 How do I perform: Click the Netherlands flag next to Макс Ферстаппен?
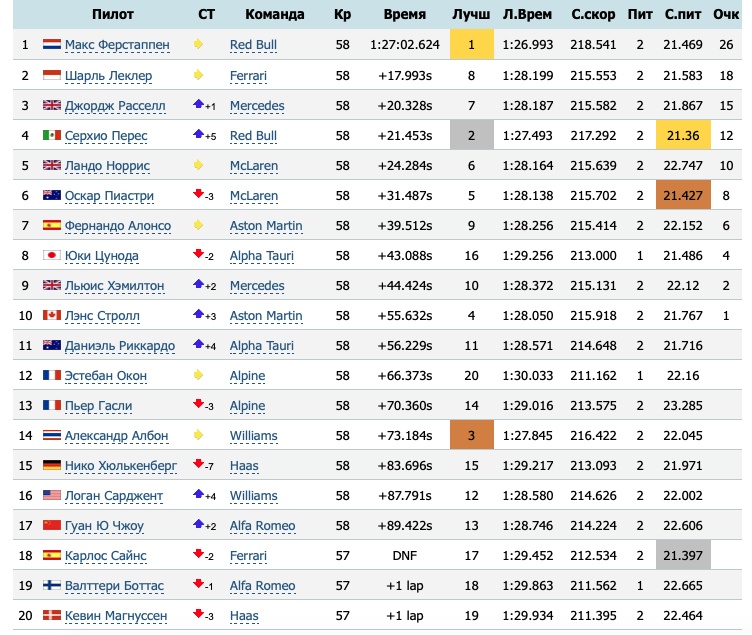point(52,45)
